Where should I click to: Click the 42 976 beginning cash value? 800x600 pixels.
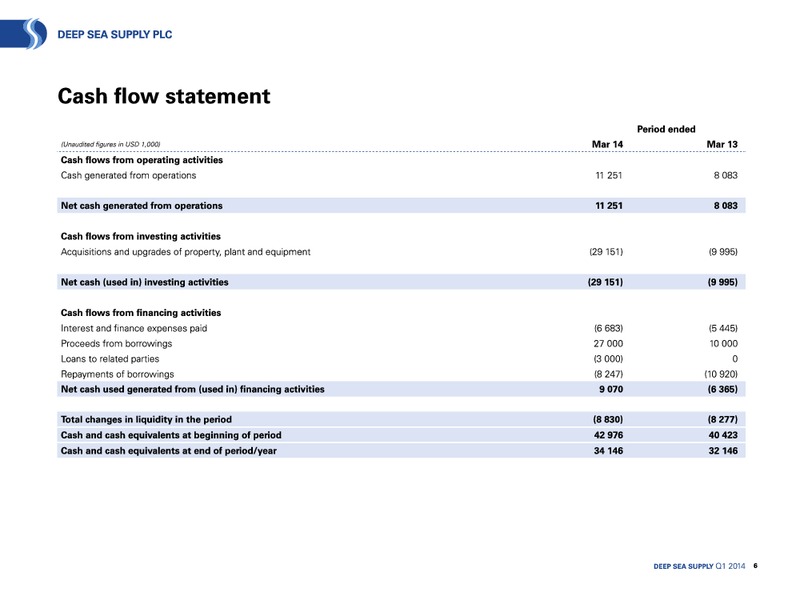[x=608, y=435]
